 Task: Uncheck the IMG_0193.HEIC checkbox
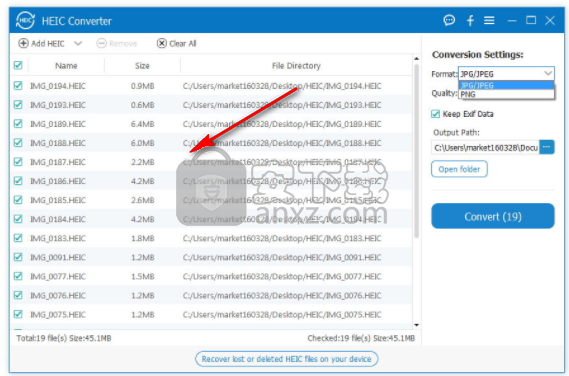18,105
